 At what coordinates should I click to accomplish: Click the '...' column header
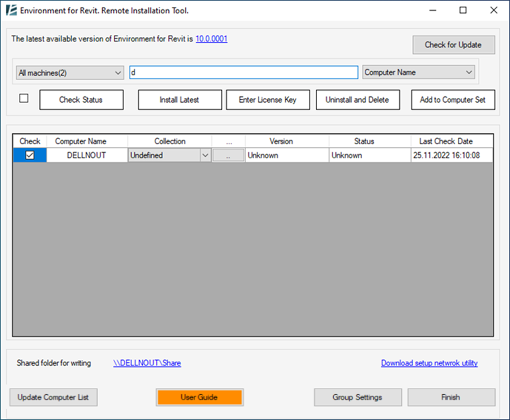229,141
